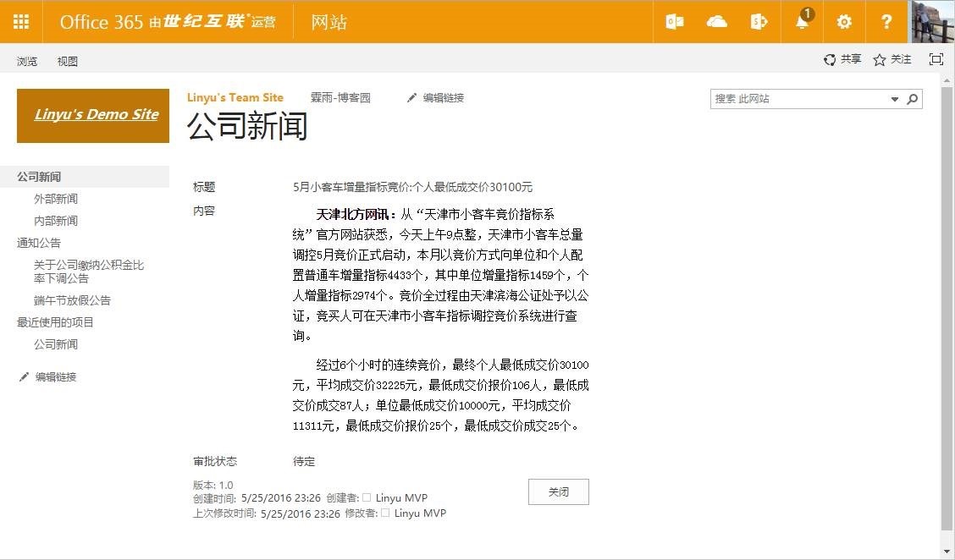Screen dimensions: 955x560
Task: Open 关于公司缴纳公积金比率下调公告 link
Action: (x=89, y=272)
